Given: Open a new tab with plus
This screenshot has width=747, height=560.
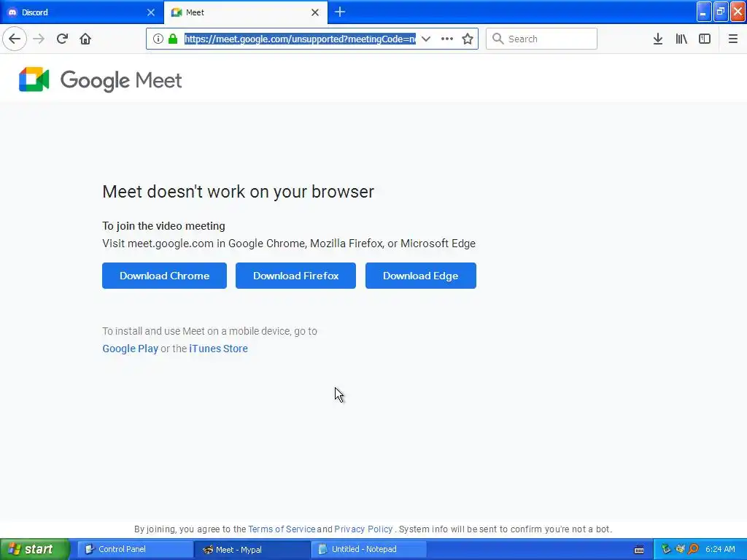Looking at the screenshot, I should pyautogui.click(x=340, y=12).
